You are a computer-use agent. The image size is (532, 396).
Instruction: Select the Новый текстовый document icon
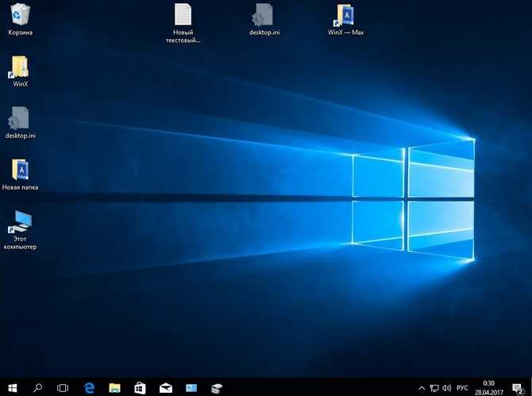pos(183,23)
